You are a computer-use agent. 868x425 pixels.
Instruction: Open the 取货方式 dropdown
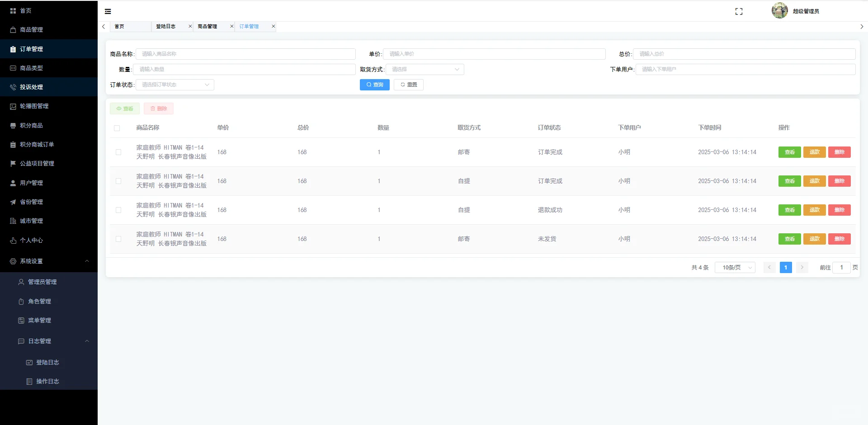pos(424,69)
